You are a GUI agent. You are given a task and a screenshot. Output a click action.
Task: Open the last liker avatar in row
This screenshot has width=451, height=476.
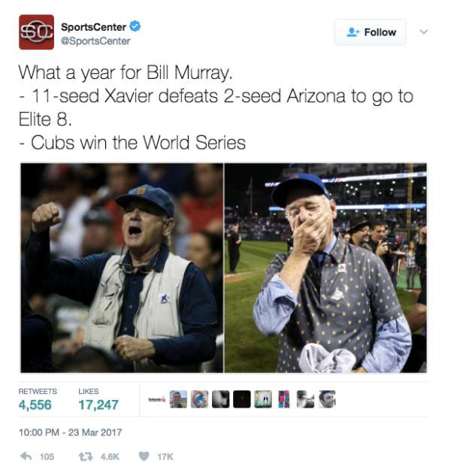coord(327,399)
